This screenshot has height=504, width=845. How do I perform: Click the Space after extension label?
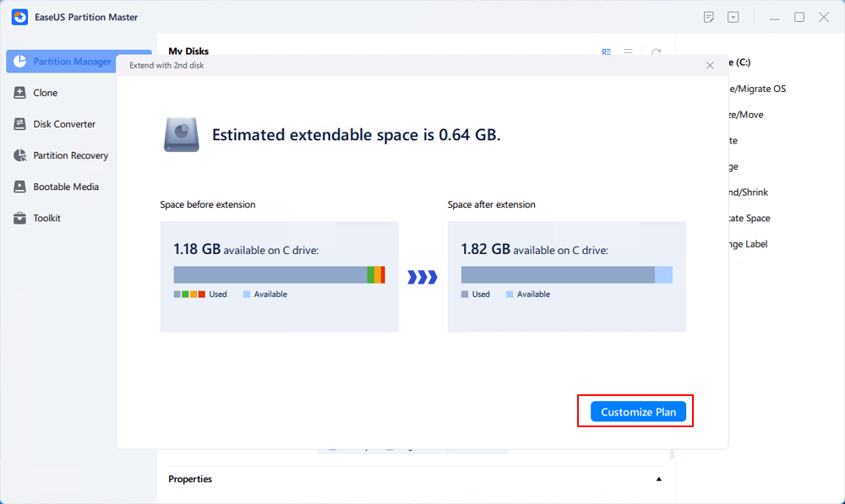492,204
